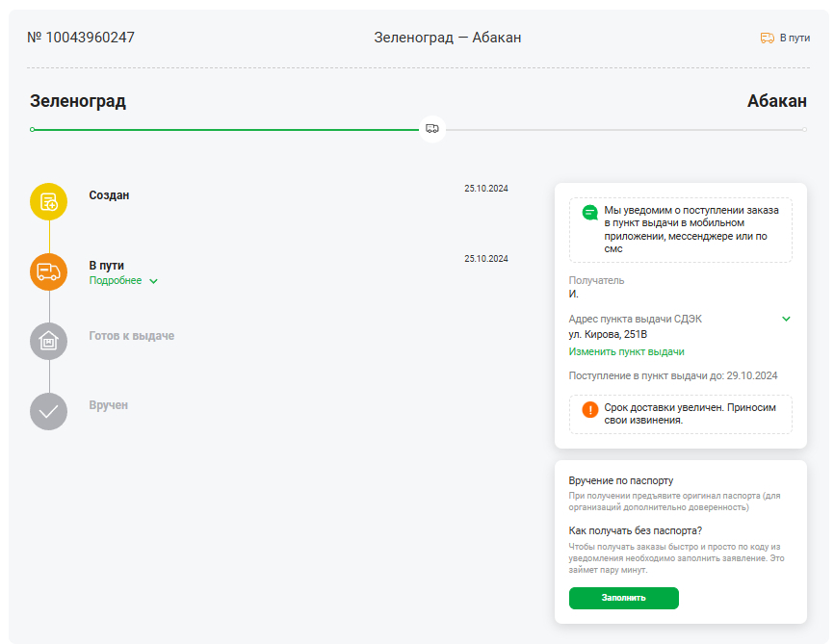Expand the Подробнее details under В пути
Image resolution: width=834 pixels, height=644 pixels.
122,281
